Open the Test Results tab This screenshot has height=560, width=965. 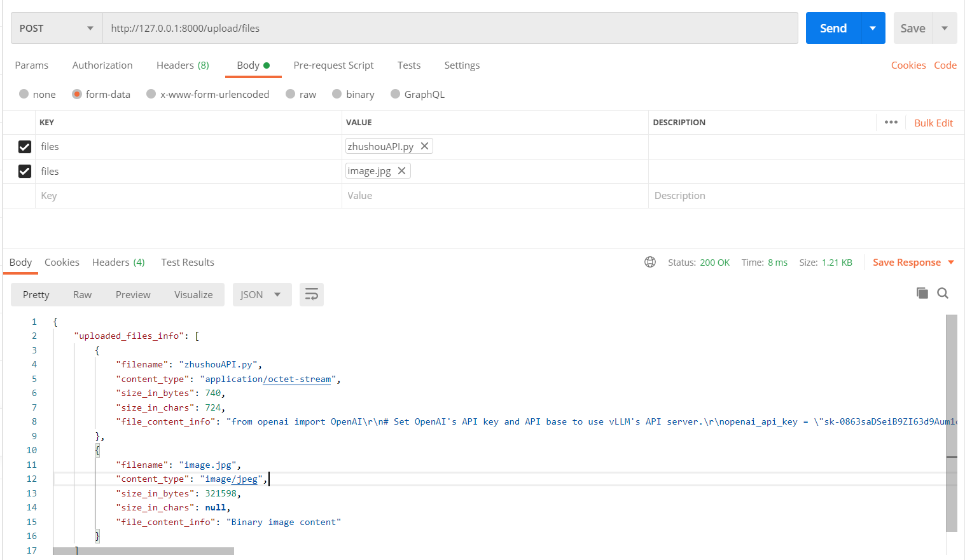[x=188, y=262]
